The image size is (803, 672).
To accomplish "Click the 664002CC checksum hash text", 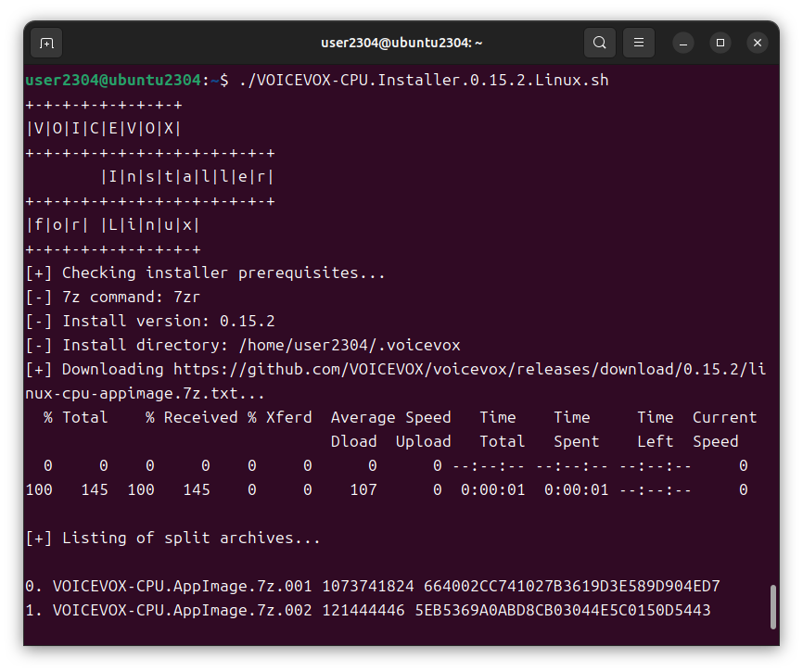I will tap(571, 586).
